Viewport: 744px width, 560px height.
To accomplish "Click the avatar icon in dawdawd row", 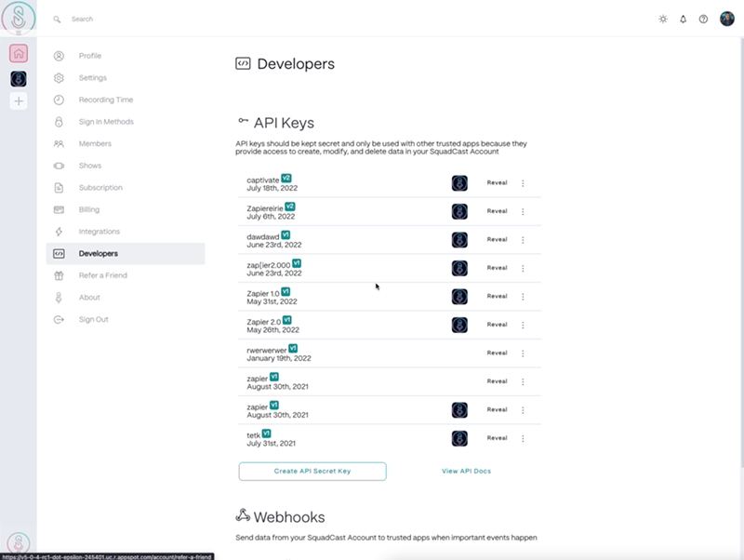I will (459, 240).
